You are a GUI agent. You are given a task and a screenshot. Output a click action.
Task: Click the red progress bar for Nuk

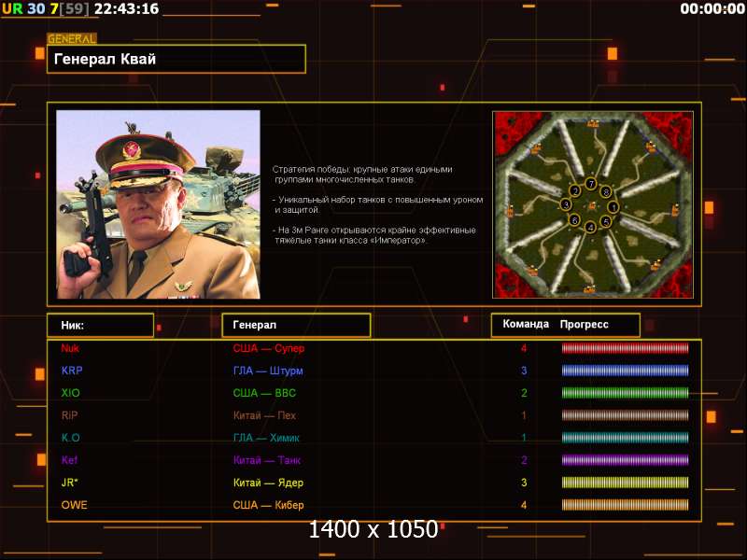625,348
